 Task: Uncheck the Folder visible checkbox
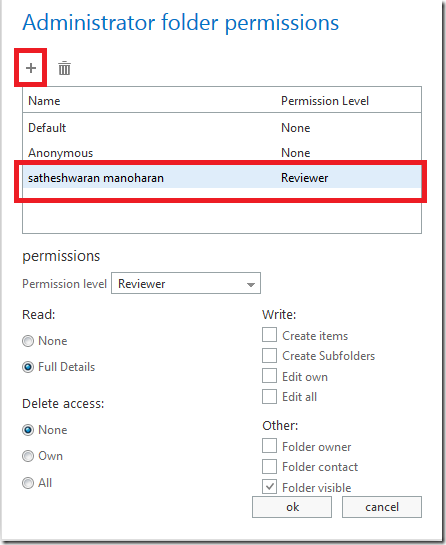[x=269, y=487]
